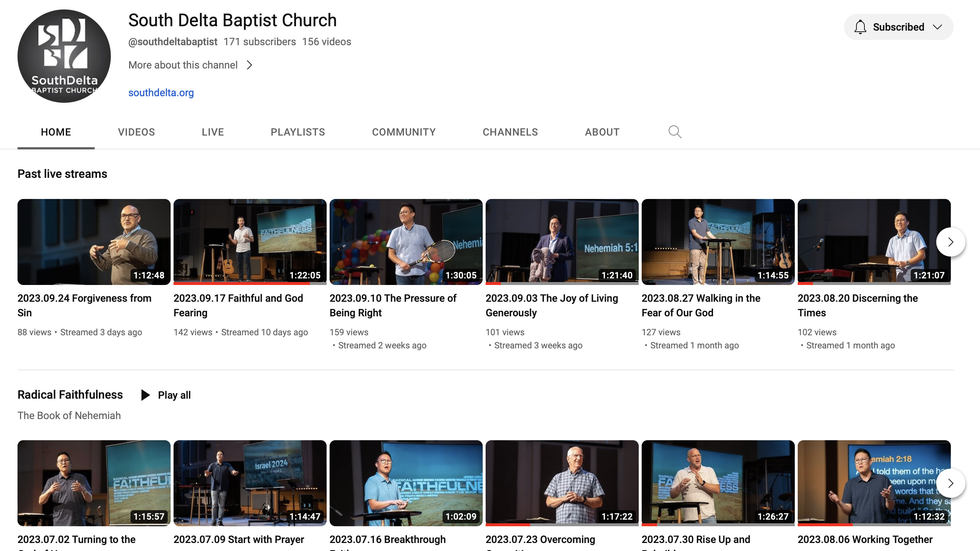Click the @southdeltabaptist handle
Viewport: 980px width, 551px height.
click(173, 42)
